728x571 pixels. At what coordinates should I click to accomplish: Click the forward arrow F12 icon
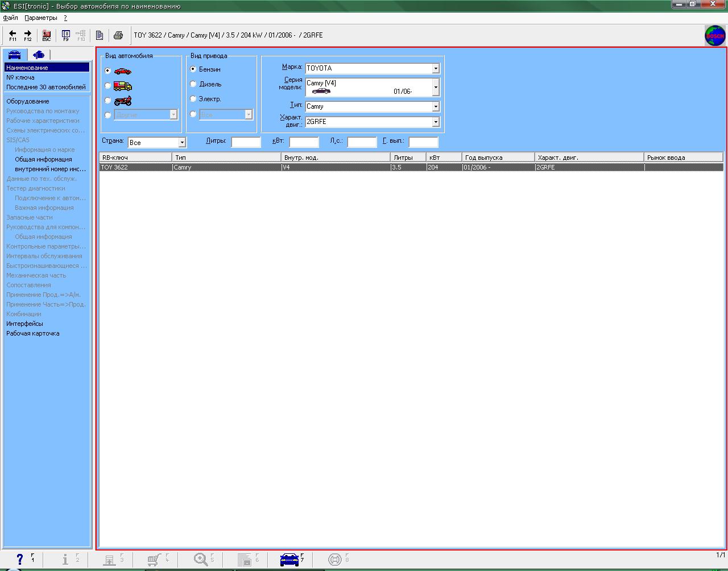point(27,35)
